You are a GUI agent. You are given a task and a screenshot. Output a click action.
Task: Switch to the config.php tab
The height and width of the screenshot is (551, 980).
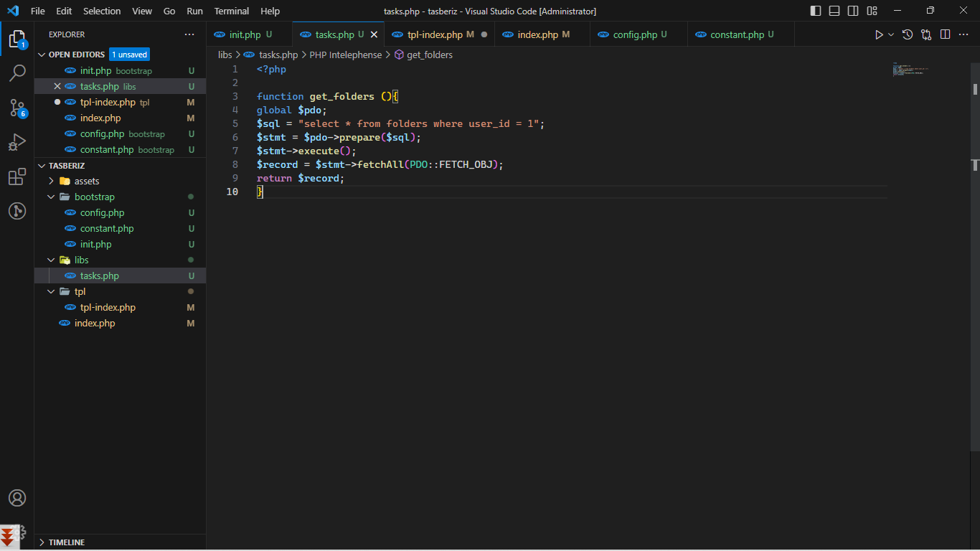(x=639, y=34)
